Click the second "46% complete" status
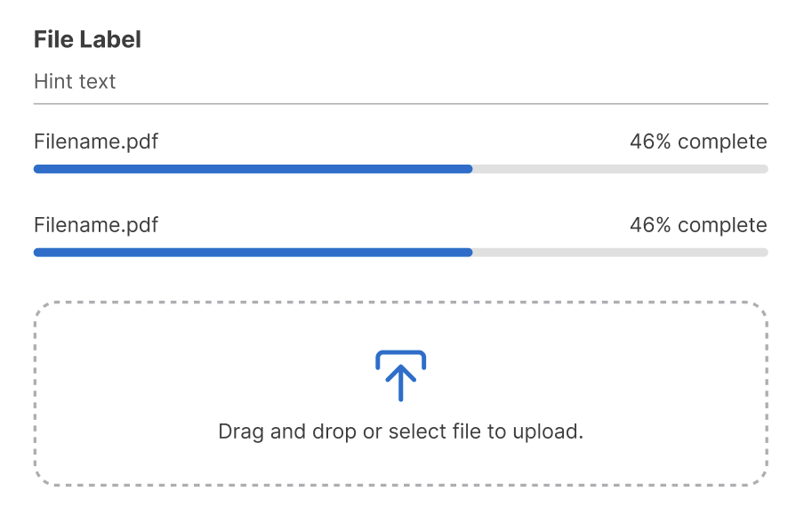This screenshot has width=804, height=532. click(697, 225)
